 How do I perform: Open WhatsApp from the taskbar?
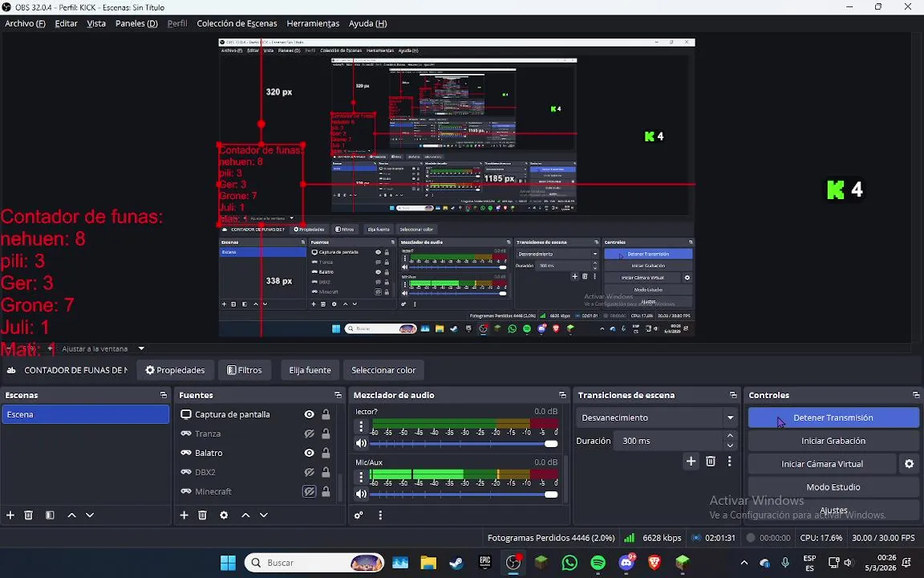569,563
